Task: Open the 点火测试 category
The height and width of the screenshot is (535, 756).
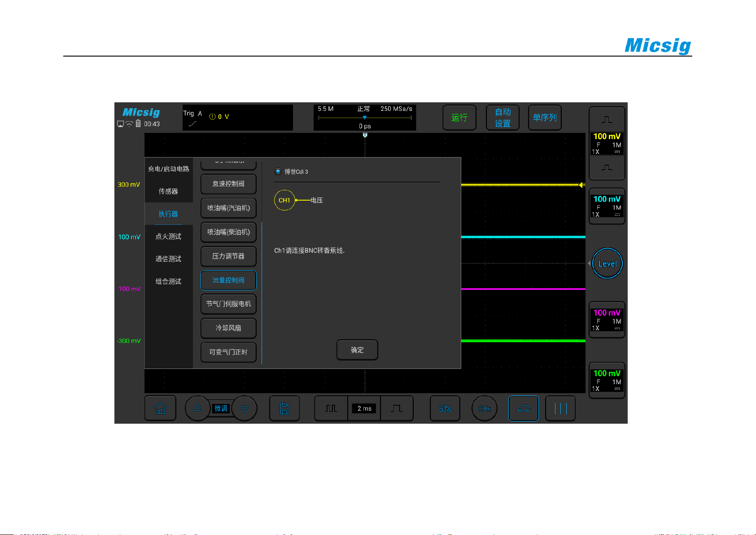Action: click(x=169, y=237)
